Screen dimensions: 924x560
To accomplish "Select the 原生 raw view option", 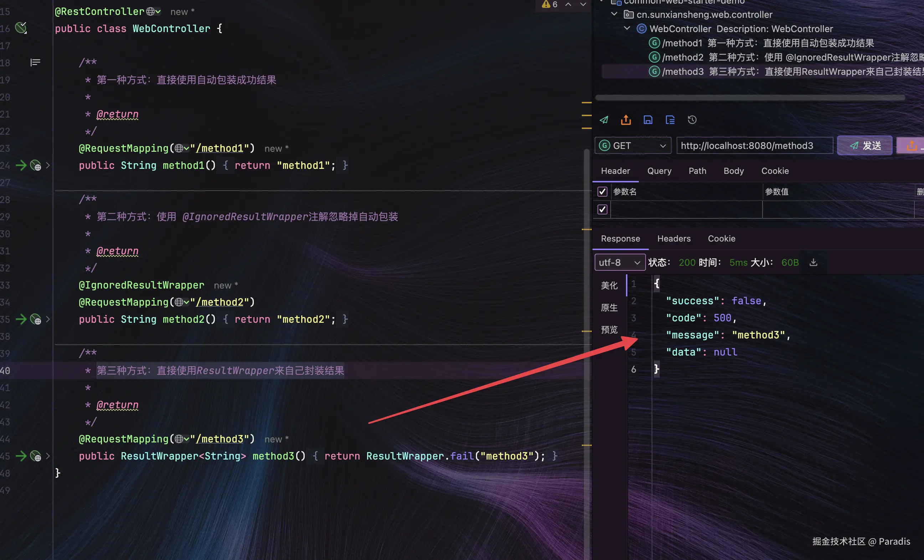I will pyautogui.click(x=609, y=308).
